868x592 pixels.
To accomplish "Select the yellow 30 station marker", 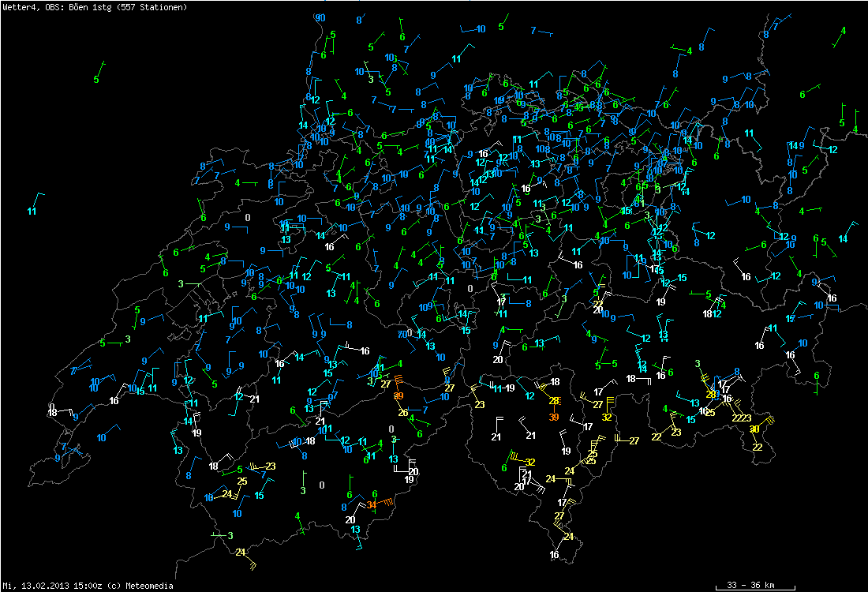I will (754, 429).
